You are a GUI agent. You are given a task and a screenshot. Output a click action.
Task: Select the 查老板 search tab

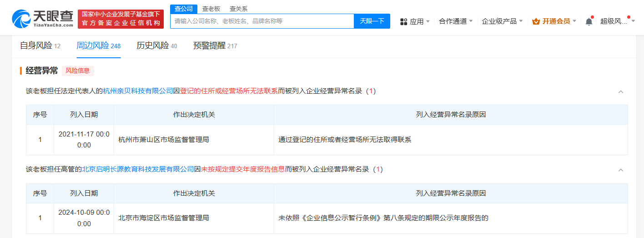coord(211,9)
